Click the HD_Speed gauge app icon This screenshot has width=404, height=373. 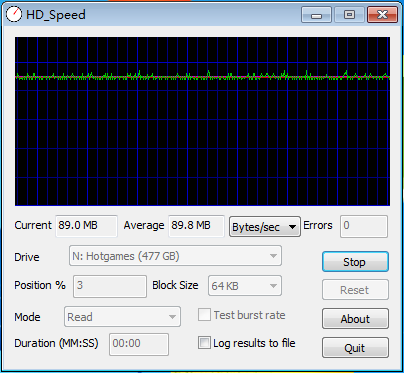(x=14, y=14)
